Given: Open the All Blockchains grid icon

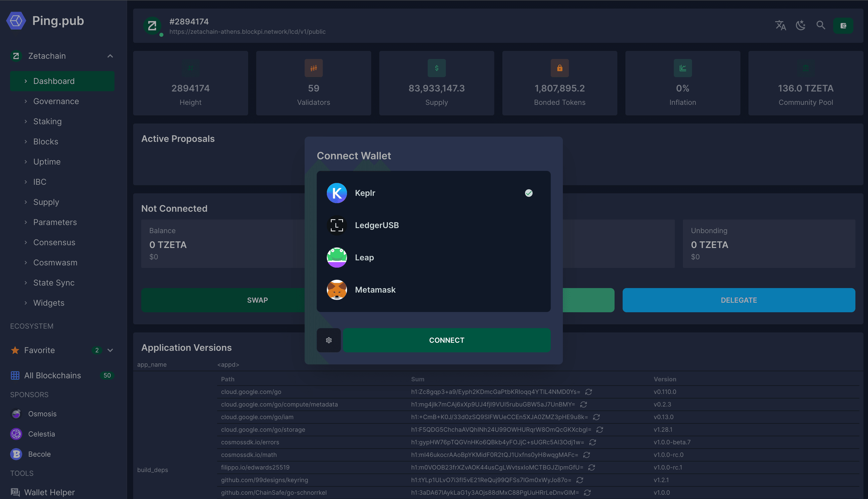Looking at the screenshot, I should [x=15, y=375].
